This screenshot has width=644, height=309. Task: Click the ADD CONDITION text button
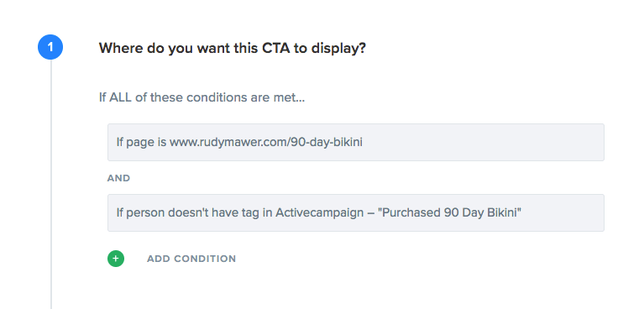(x=191, y=259)
